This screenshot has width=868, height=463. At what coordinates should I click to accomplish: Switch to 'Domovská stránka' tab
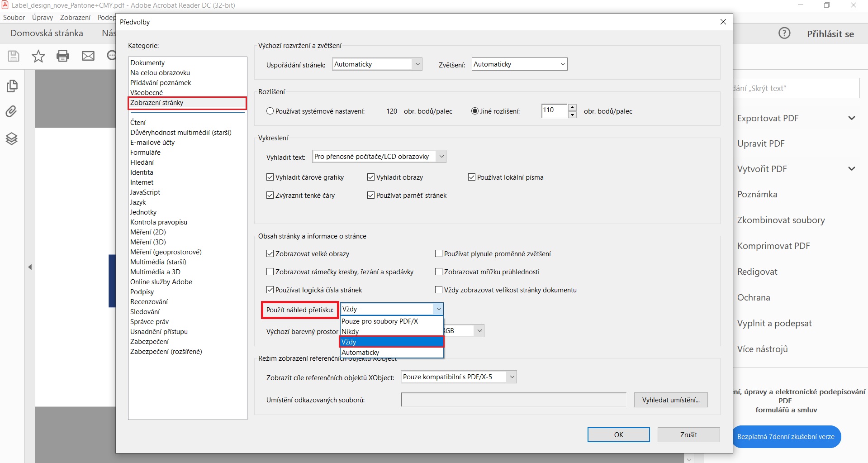(47, 33)
